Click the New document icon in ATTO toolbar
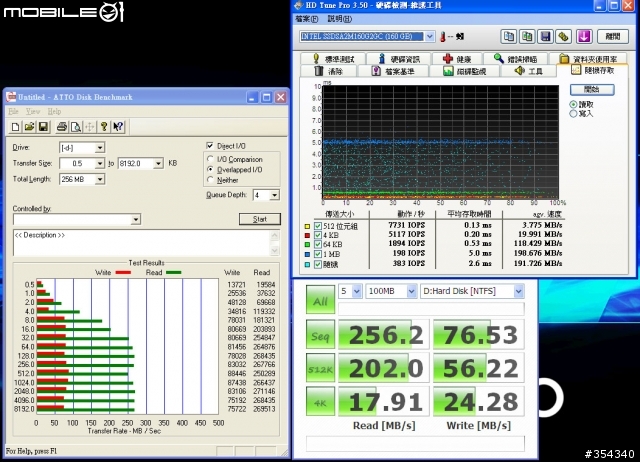 coord(16,127)
